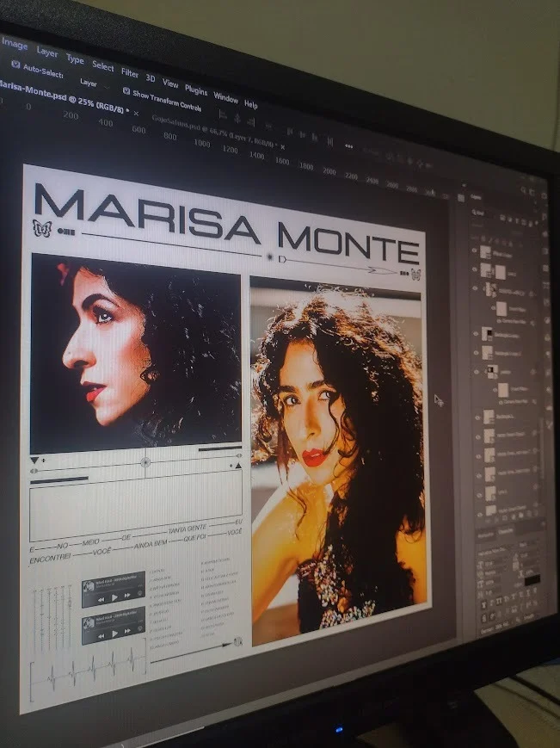Toggle All Caps in Character panel
The width and height of the screenshot is (560, 748).
click(x=499, y=601)
